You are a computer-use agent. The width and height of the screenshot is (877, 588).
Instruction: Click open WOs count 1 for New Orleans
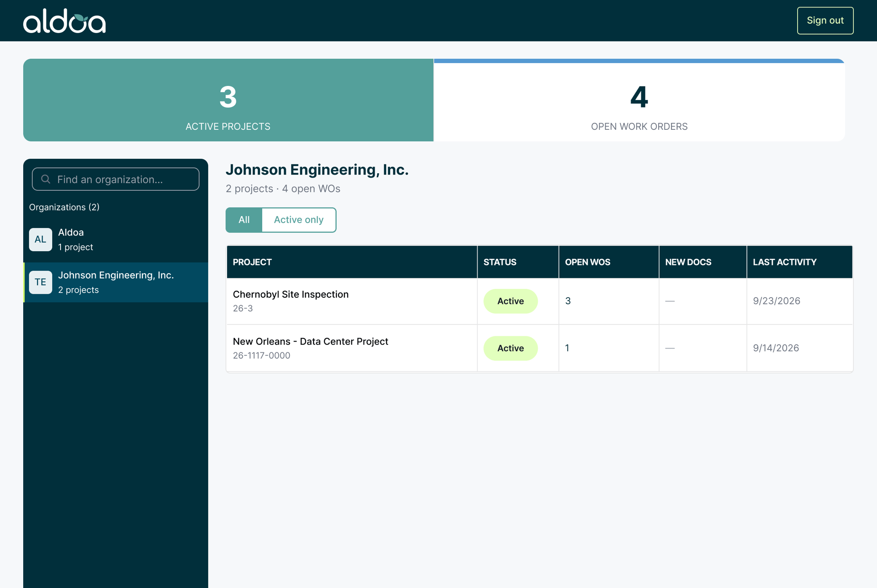tap(567, 348)
